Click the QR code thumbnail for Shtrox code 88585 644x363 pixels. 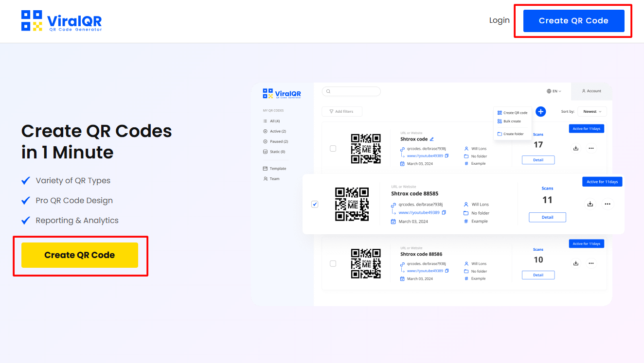pos(352,205)
